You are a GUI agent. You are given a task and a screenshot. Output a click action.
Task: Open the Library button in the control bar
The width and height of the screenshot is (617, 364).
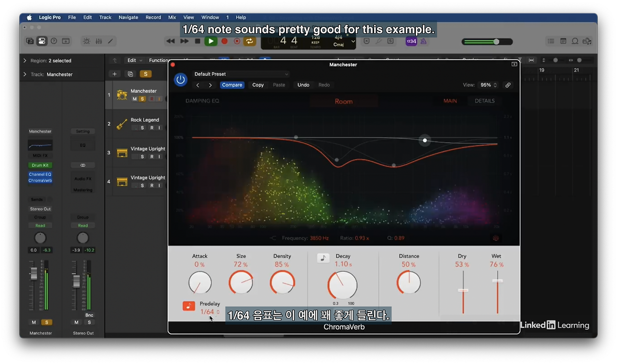point(30,41)
